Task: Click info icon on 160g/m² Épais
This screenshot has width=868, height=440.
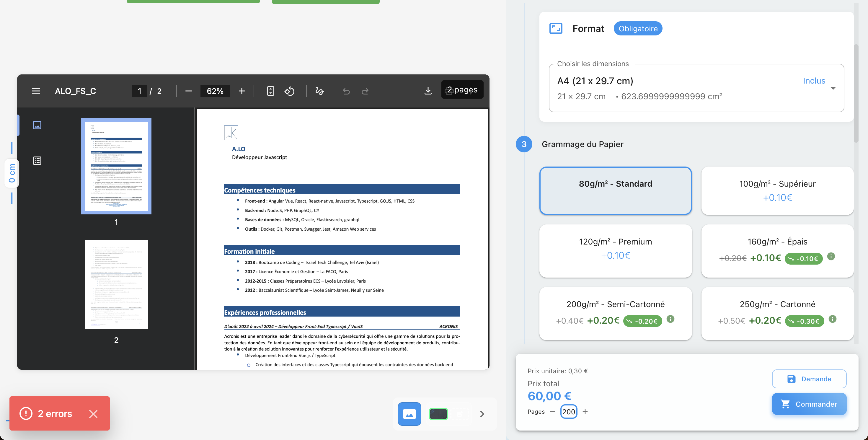Action: point(831,256)
